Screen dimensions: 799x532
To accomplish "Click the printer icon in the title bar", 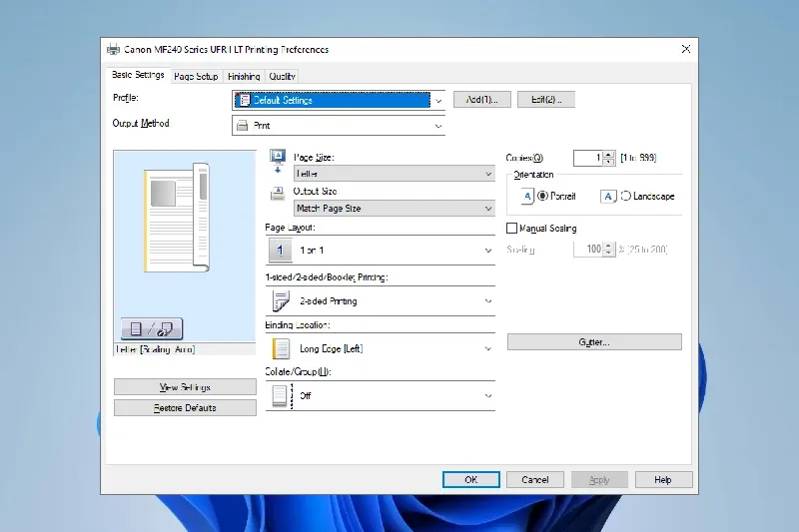I will tap(113, 49).
